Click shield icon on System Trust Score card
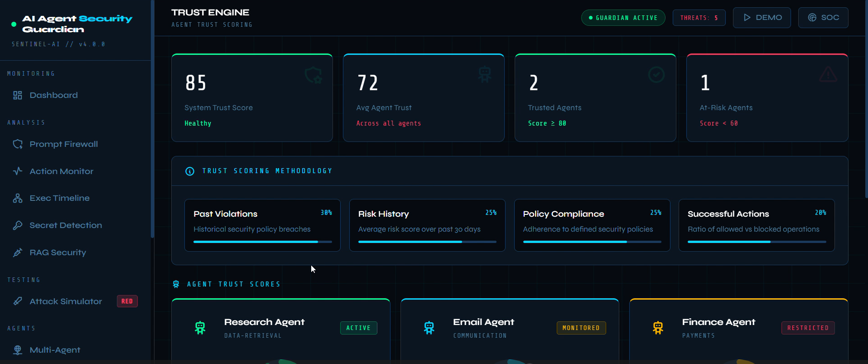The width and height of the screenshot is (868, 364). (x=313, y=75)
